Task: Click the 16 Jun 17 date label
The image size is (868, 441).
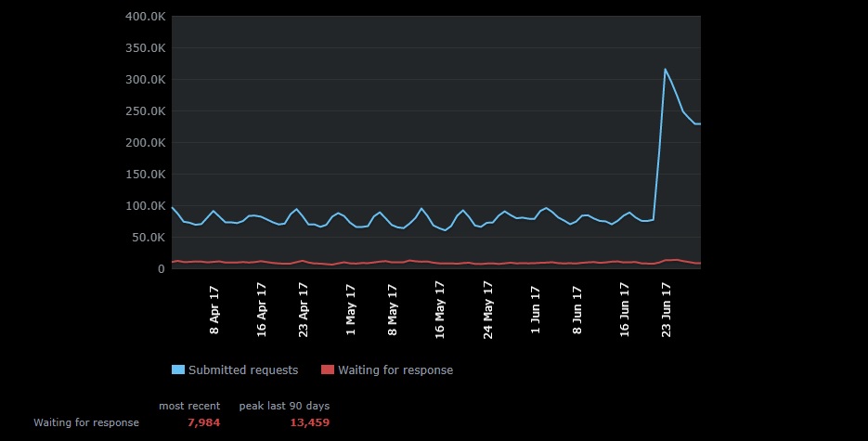Action: 624,310
